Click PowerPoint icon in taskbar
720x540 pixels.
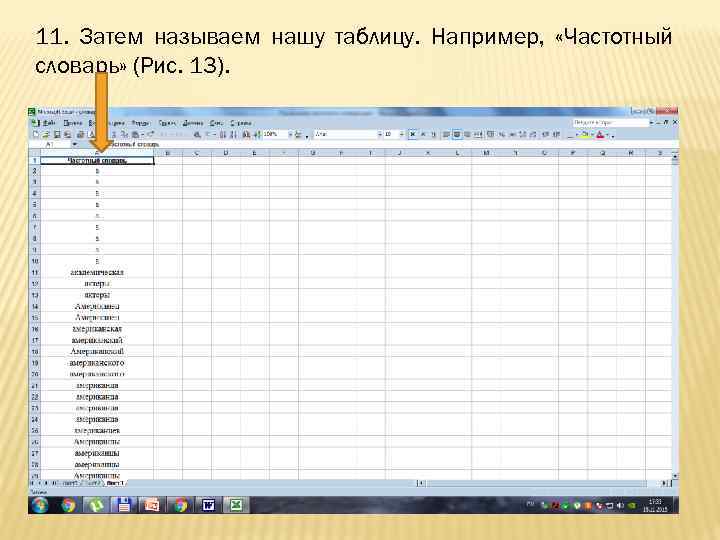coord(152,505)
